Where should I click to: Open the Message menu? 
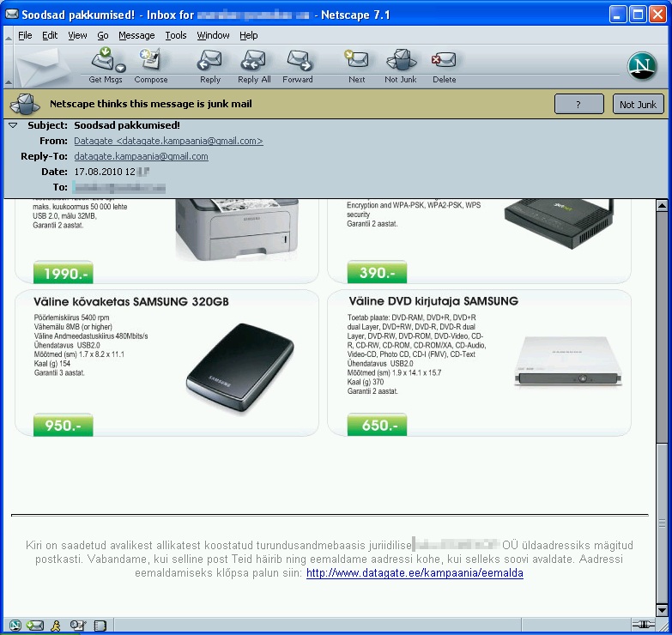click(136, 35)
